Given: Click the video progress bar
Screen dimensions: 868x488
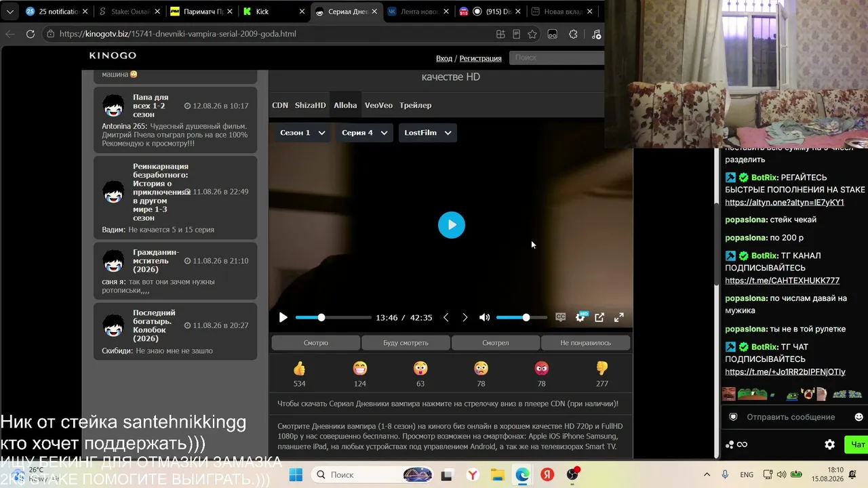Looking at the screenshot, I should coord(334,317).
